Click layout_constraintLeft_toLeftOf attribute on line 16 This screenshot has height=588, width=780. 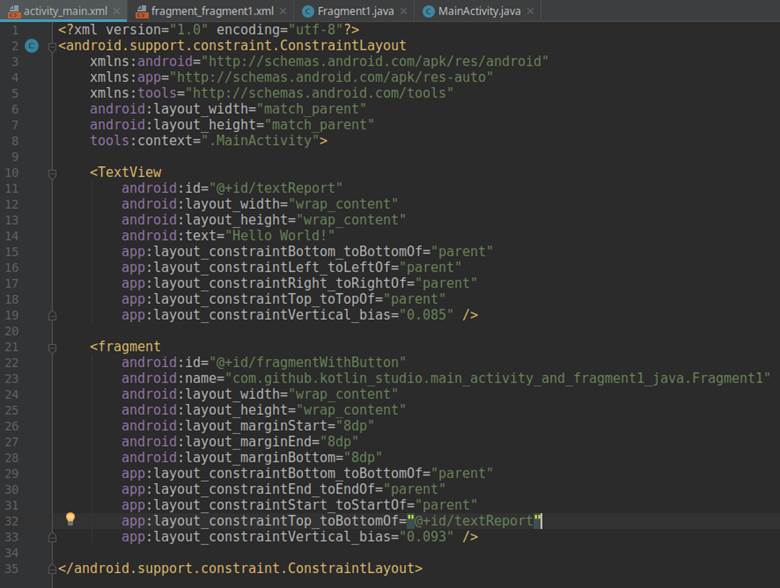[256, 268]
